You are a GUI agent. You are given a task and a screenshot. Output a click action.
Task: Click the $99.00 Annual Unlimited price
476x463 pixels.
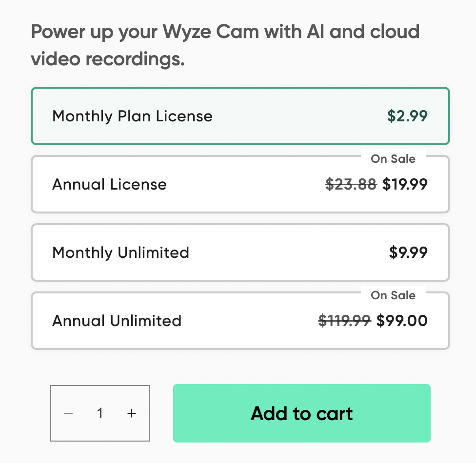click(x=402, y=321)
